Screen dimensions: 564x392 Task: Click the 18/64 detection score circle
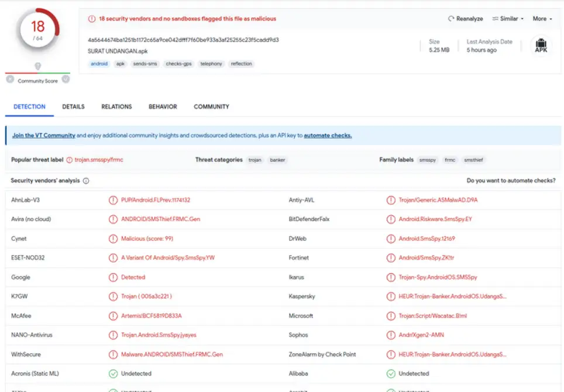[x=38, y=30]
